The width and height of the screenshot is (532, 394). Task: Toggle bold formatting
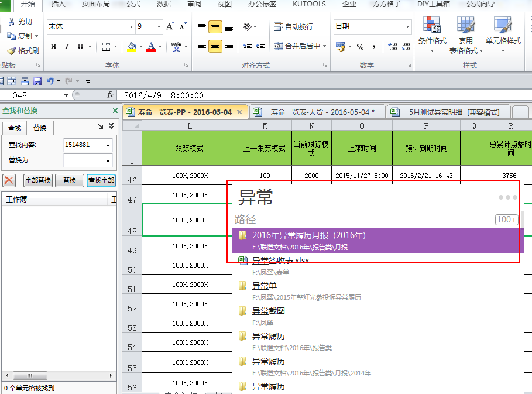tap(54, 47)
